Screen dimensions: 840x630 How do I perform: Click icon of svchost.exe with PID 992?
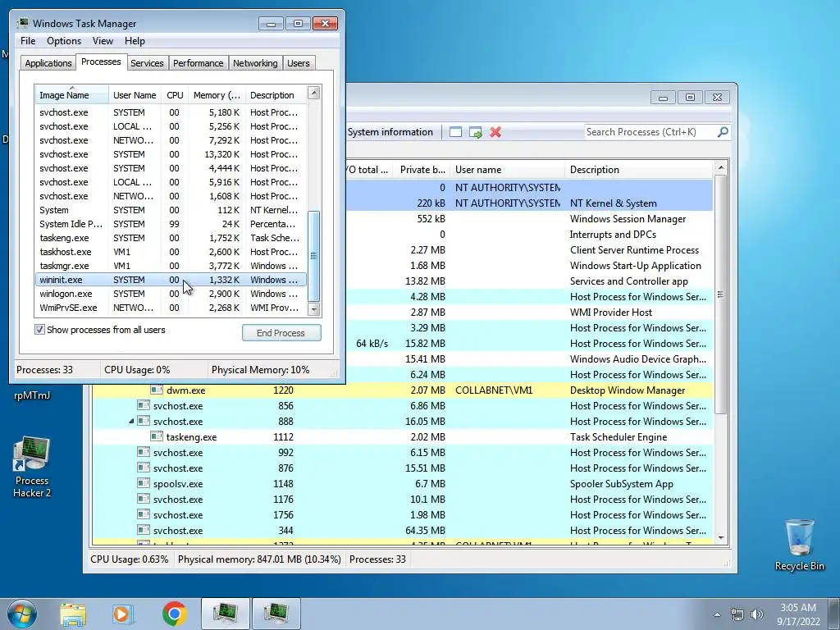143,452
